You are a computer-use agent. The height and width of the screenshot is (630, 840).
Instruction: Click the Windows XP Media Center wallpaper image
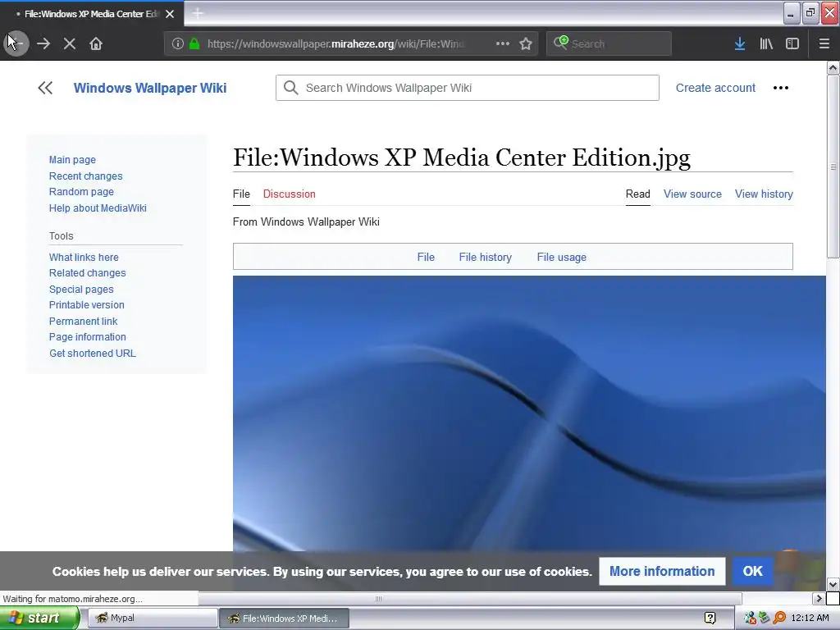click(x=529, y=413)
